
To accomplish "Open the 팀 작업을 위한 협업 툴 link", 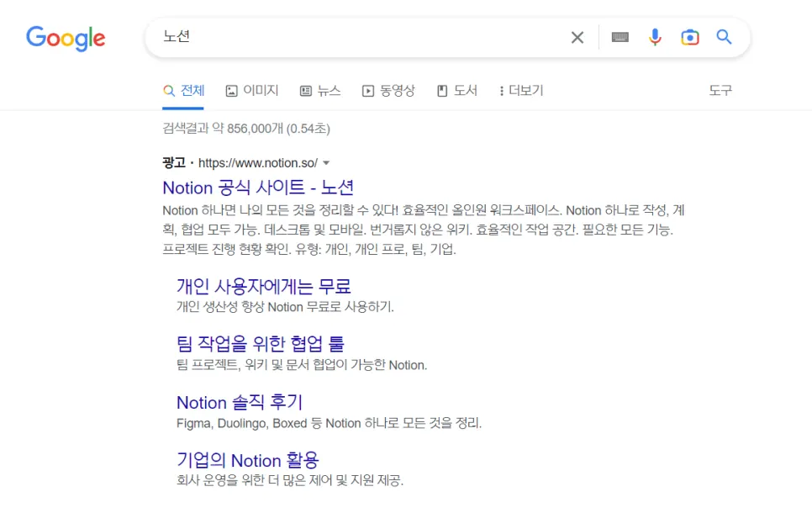I will pyautogui.click(x=260, y=344).
